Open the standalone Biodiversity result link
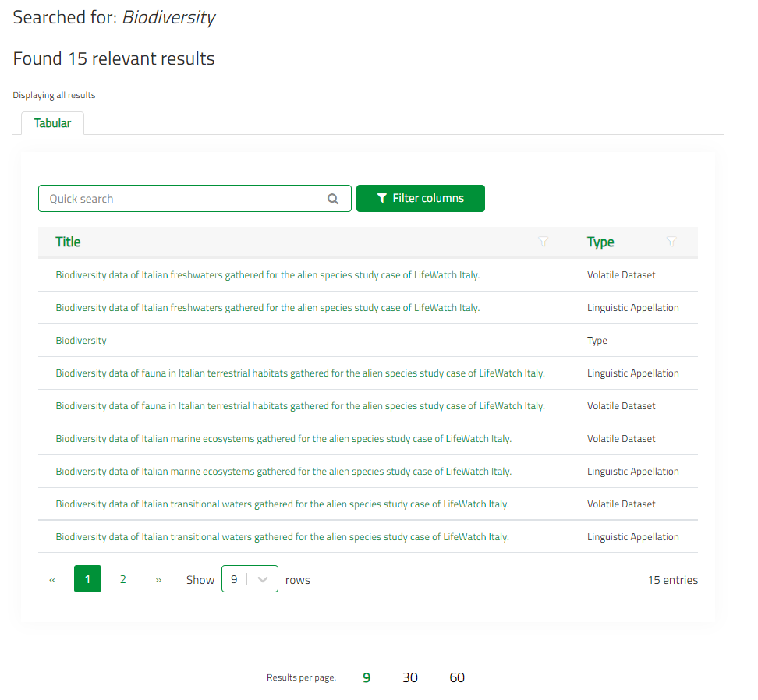 81,341
